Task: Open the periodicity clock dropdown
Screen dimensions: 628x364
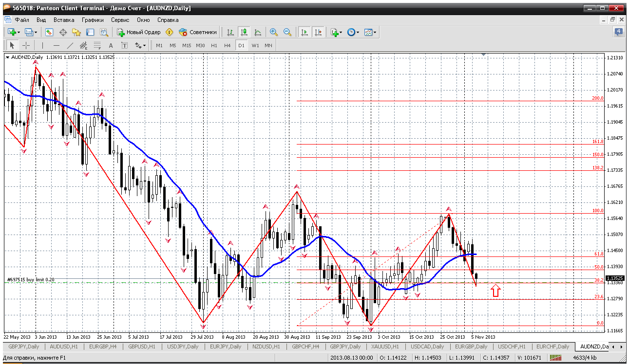Action: pos(358,33)
